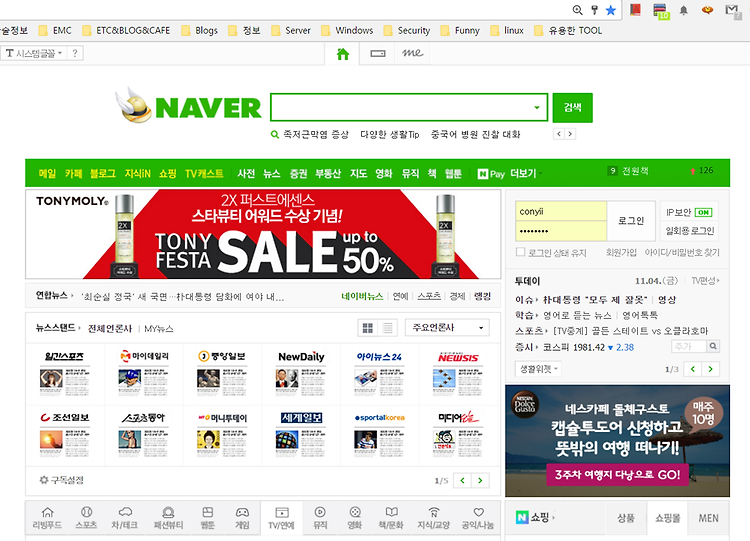Open the 시스템글꼴 font dropdown

click(33, 53)
